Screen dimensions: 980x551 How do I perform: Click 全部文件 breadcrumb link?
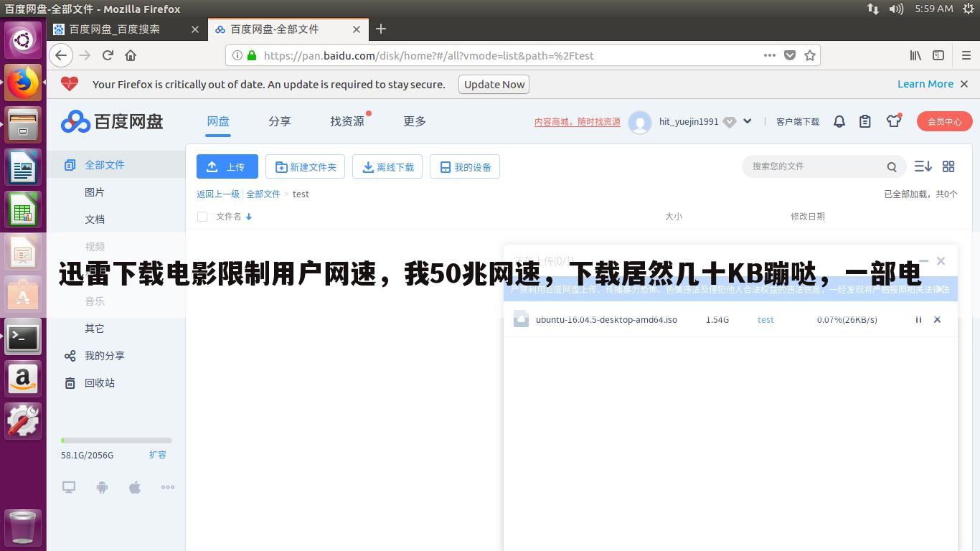tap(263, 194)
